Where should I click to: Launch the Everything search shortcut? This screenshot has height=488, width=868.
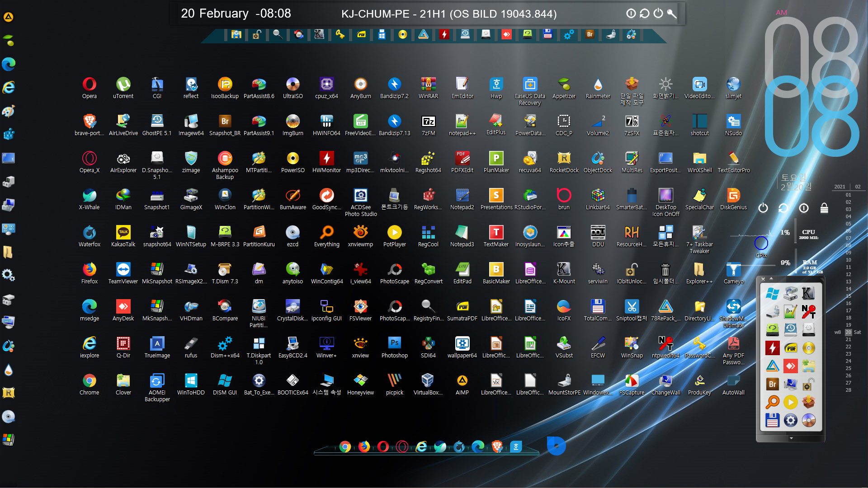(326, 236)
